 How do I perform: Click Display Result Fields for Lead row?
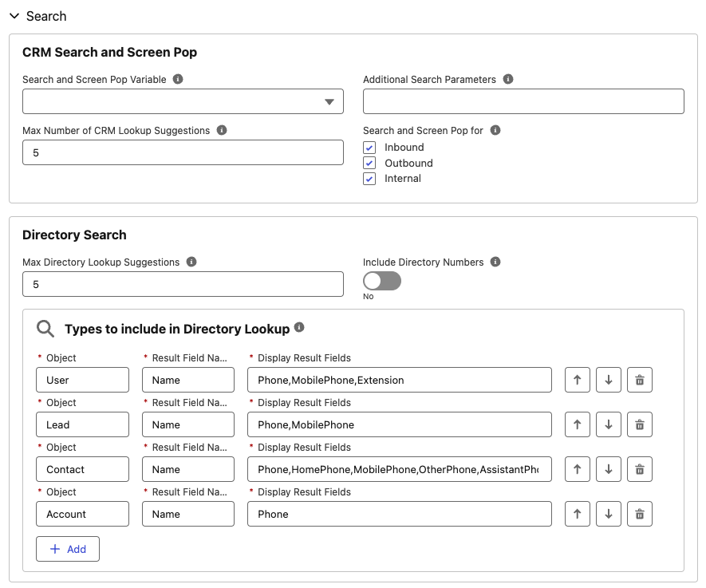tap(400, 424)
